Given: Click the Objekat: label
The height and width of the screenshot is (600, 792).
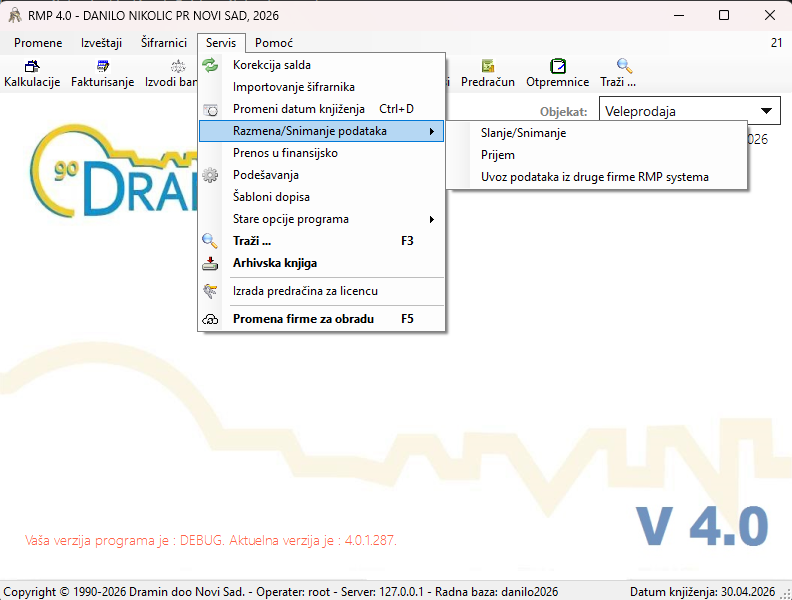Looking at the screenshot, I should tap(563, 112).
